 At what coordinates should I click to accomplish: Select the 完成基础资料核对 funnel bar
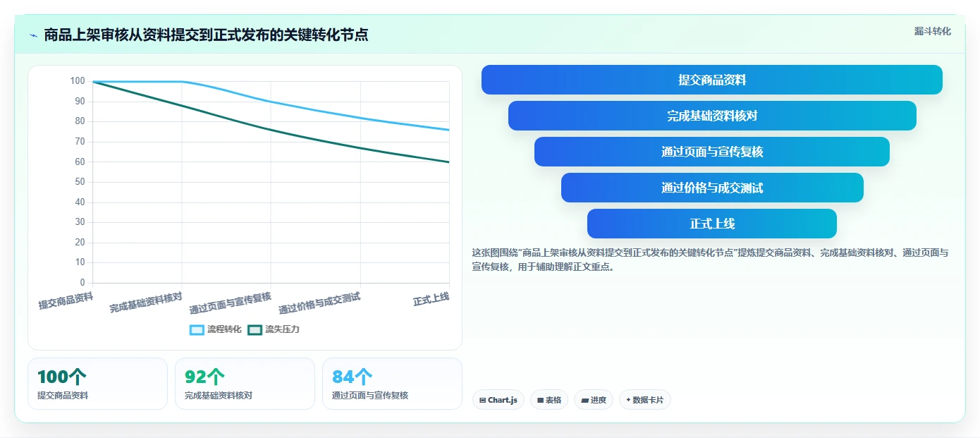click(x=712, y=116)
